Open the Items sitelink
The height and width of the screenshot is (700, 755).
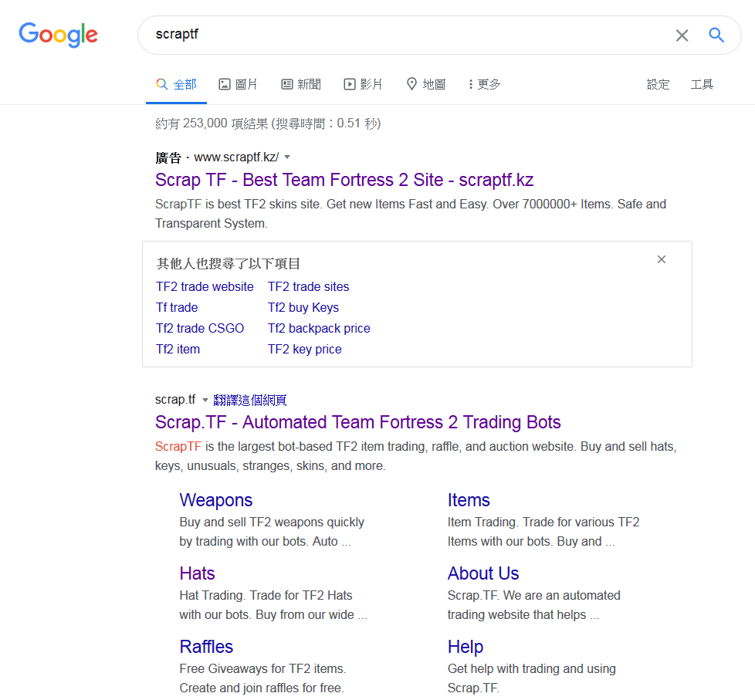point(469,500)
